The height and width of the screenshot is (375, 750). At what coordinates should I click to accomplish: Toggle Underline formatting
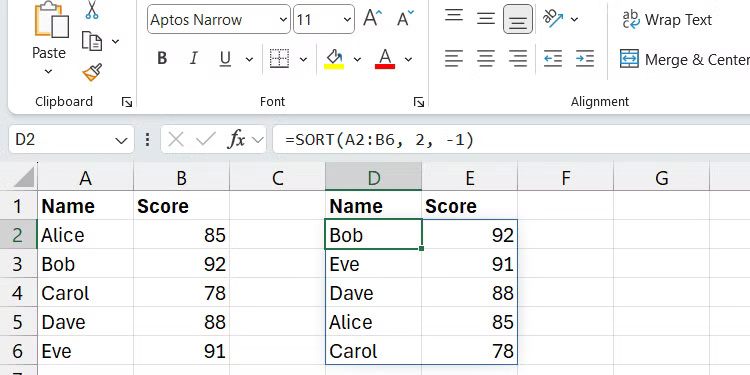pyautogui.click(x=225, y=59)
